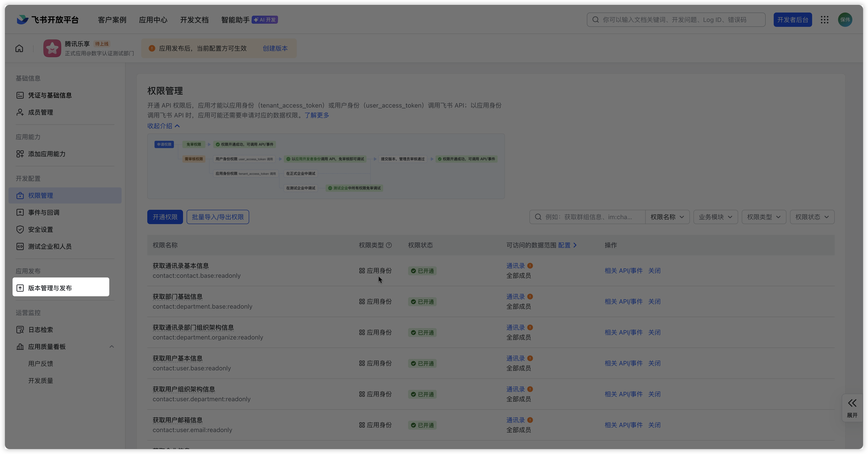Collapse the 应用质量看板 sidebar section
This screenshot has width=868, height=454.
[112, 347]
